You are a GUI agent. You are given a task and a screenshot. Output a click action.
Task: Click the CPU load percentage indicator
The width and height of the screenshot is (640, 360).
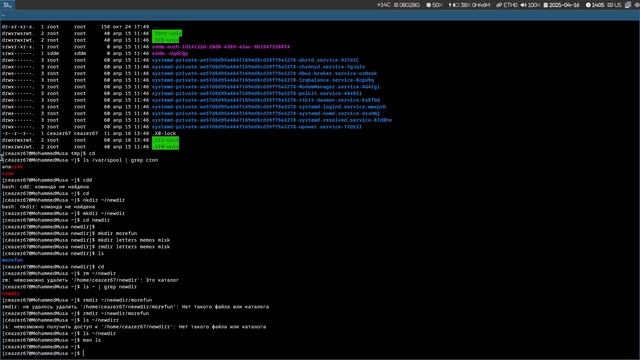pyautogui.click(x=434, y=5)
